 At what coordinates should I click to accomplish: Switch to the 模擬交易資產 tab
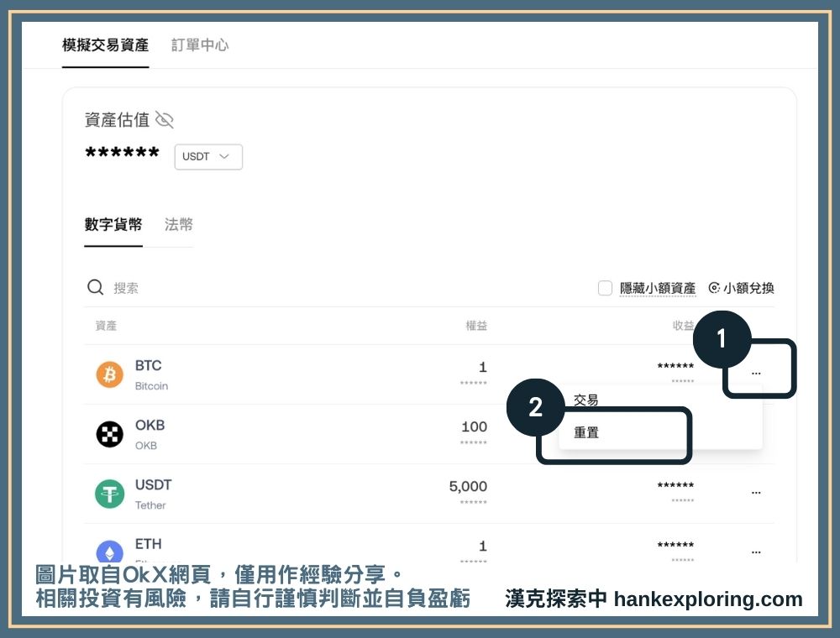[x=106, y=45]
